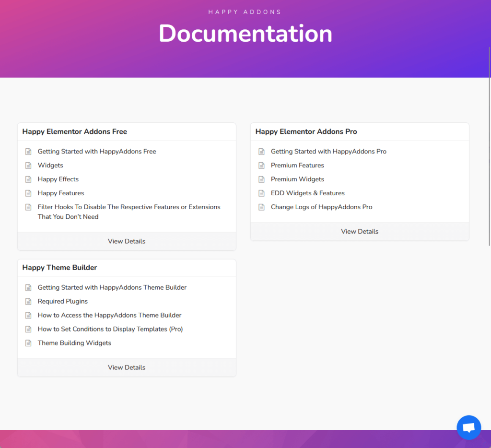The height and width of the screenshot is (448, 491).
Task: Click document icon beside Theme Building Widgets
Action: pyautogui.click(x=28, y=343)
